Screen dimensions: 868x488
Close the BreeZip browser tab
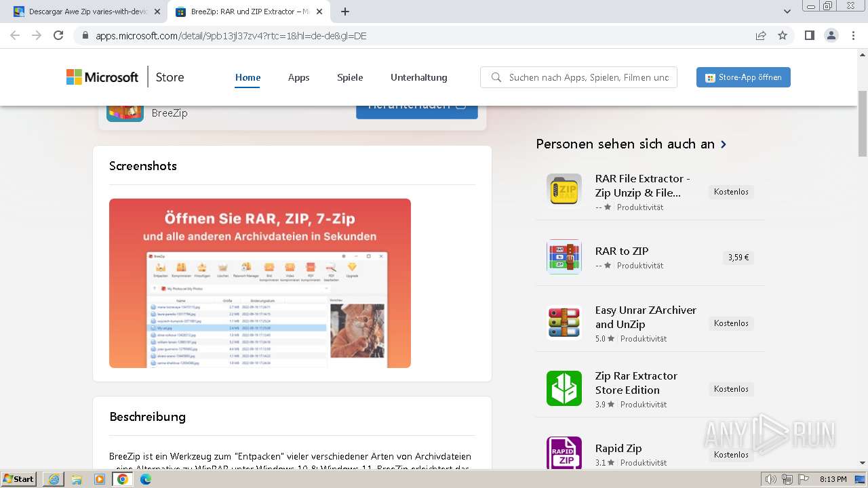[x=319, y=12]
